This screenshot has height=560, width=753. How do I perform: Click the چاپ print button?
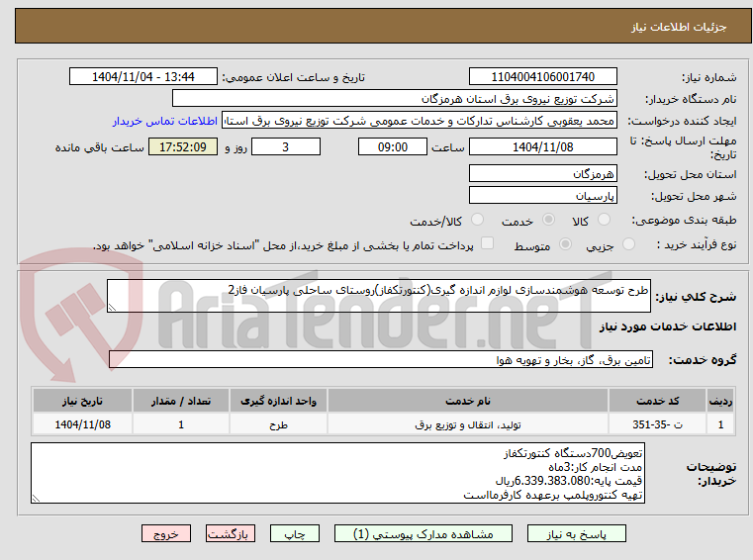pyautogui.click(x=295, y=533)
